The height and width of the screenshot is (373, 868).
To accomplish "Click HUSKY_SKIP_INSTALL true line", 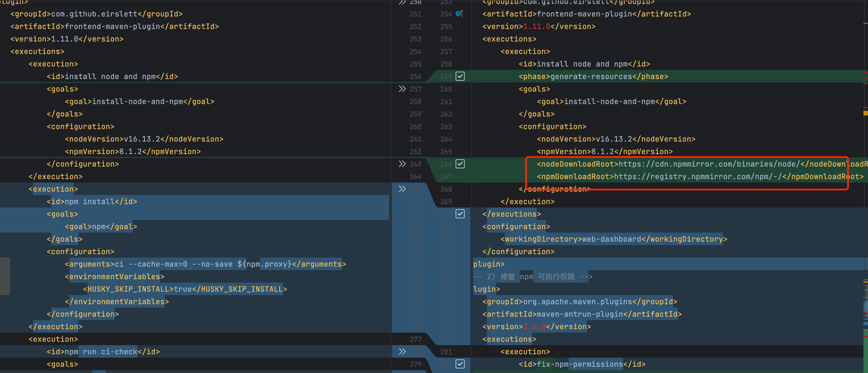I will pos(185,289).
